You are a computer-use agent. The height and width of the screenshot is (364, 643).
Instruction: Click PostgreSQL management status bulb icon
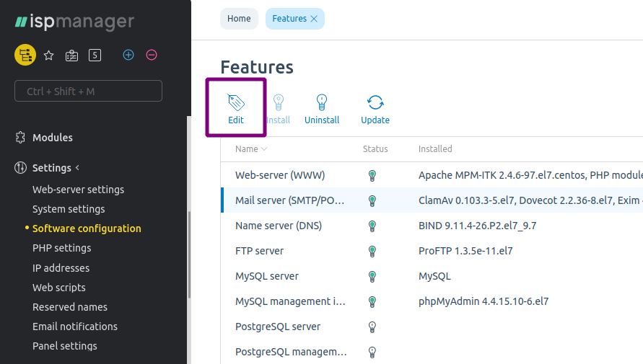coord(372,352)
